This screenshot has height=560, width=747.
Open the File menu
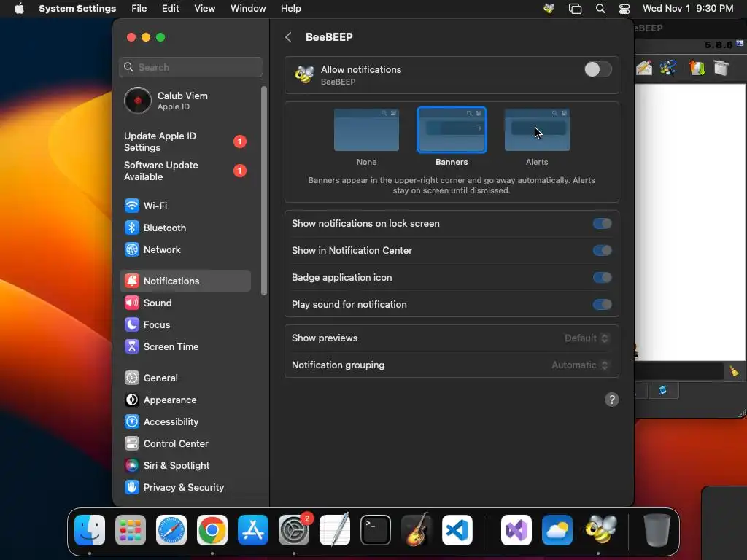click(x=139, y=9)
